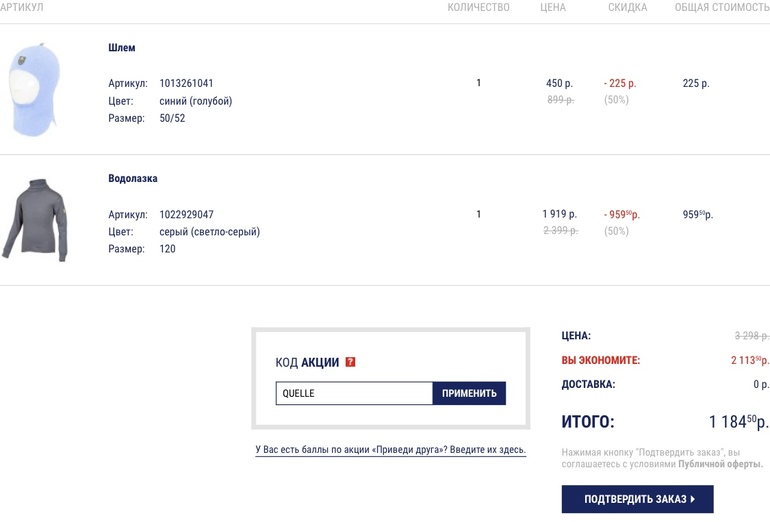770x522 pixels.
Task: Open the gray turtleneck product image
Action: click(35, 220)
